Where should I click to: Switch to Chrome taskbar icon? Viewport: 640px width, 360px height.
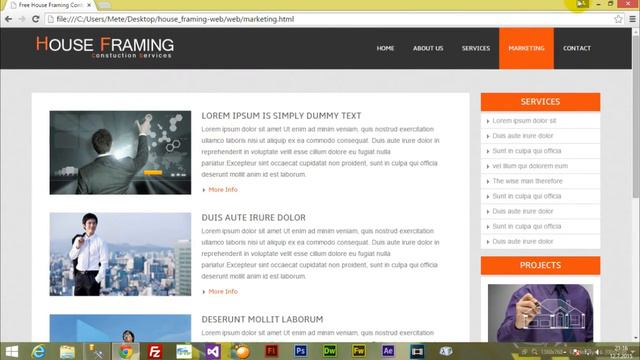126,351
